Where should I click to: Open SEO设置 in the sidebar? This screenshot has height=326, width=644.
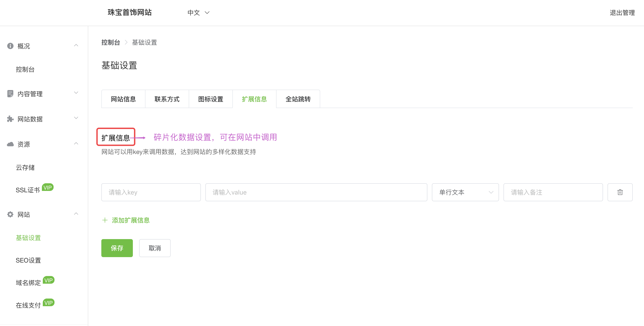coord(28,260)
